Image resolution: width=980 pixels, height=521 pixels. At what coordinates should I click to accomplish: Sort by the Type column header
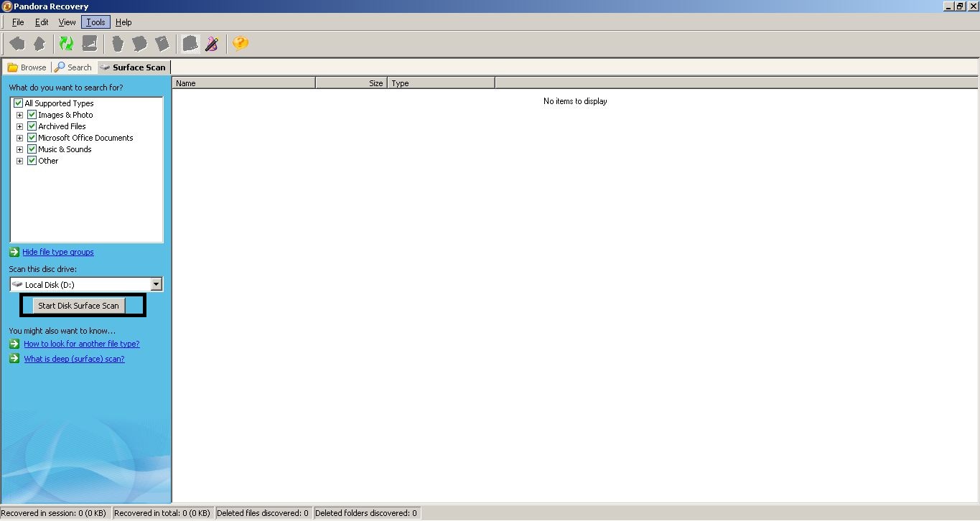click(x=442, y=83)
